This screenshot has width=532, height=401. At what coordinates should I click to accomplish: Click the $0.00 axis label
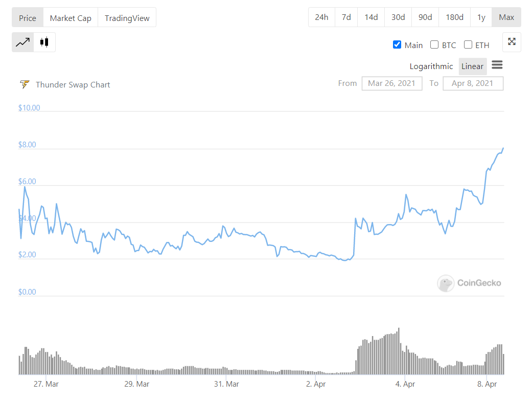pyautogui.click(x=27, y=292)
